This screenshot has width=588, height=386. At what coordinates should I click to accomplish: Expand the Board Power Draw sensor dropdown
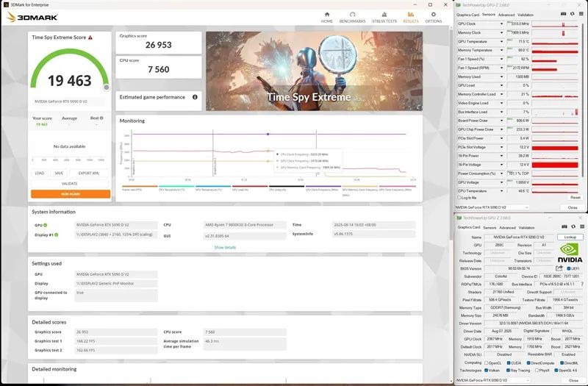click(501, 121)
